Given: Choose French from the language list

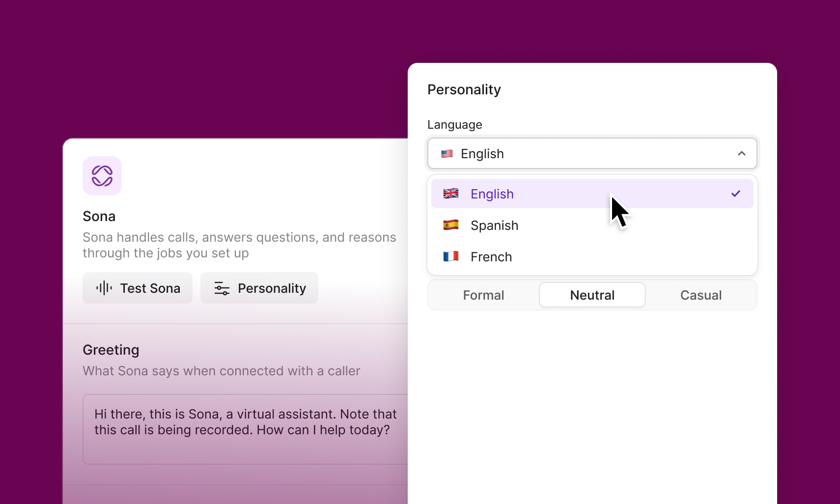Looking at the screenshot, I should coord(491,257).
